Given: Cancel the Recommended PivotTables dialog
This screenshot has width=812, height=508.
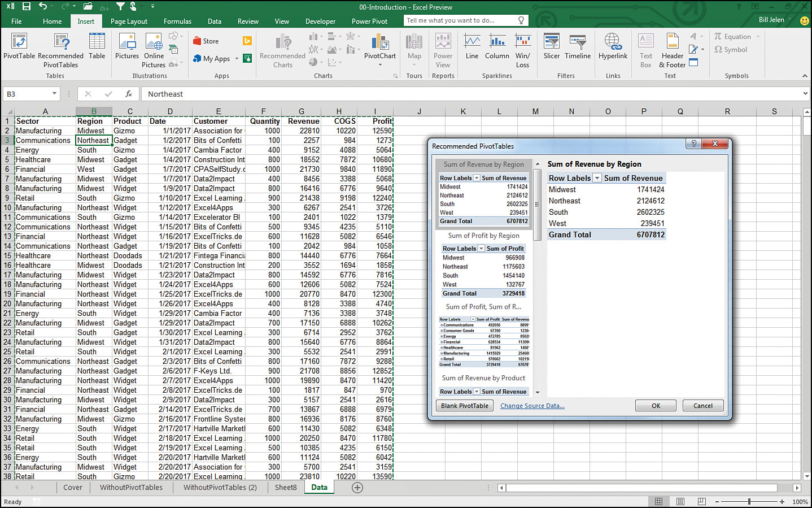Looking at the screenshot, I should tap(703, 406).
